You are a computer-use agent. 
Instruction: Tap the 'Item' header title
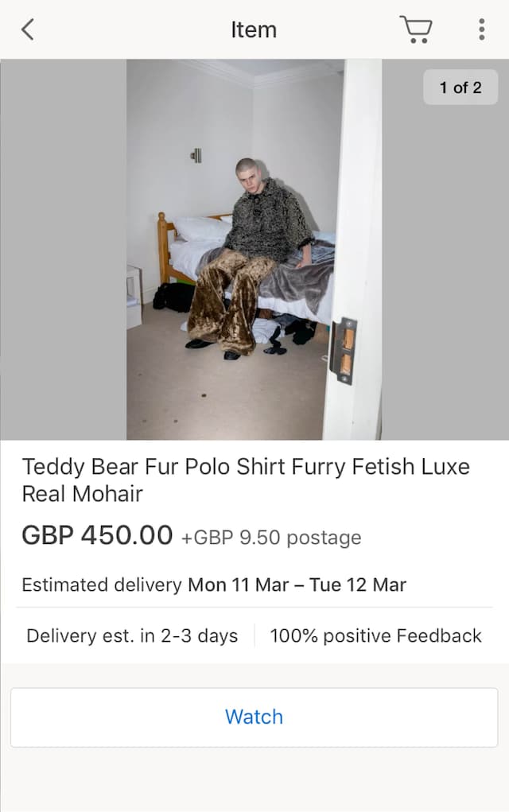click(254, 30)
